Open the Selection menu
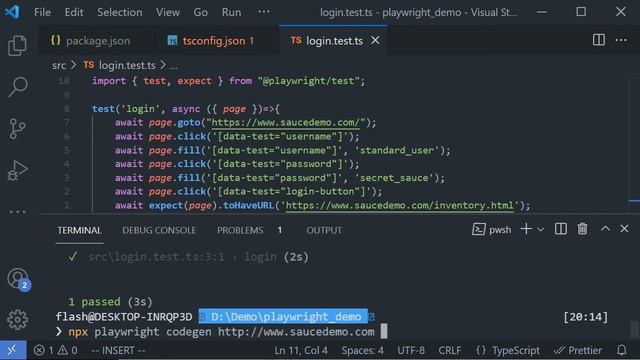The image size is (640, 360). tap(120, 12)
